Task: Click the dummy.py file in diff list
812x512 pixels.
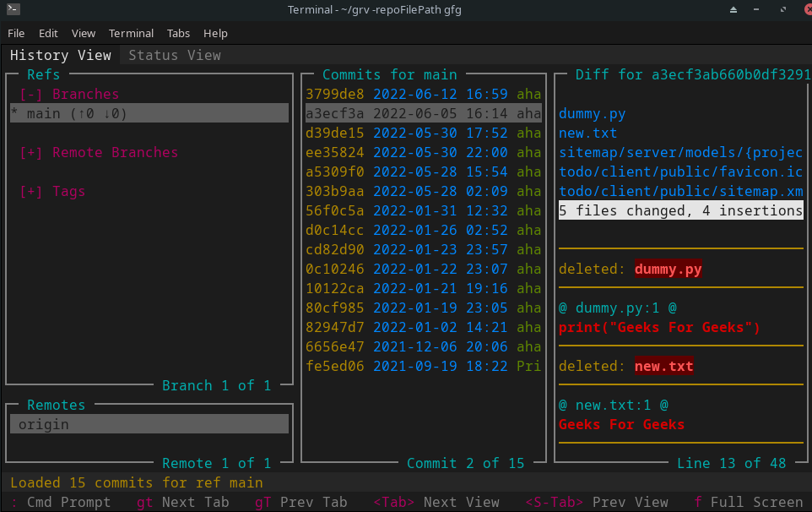Action: (593, 114)
